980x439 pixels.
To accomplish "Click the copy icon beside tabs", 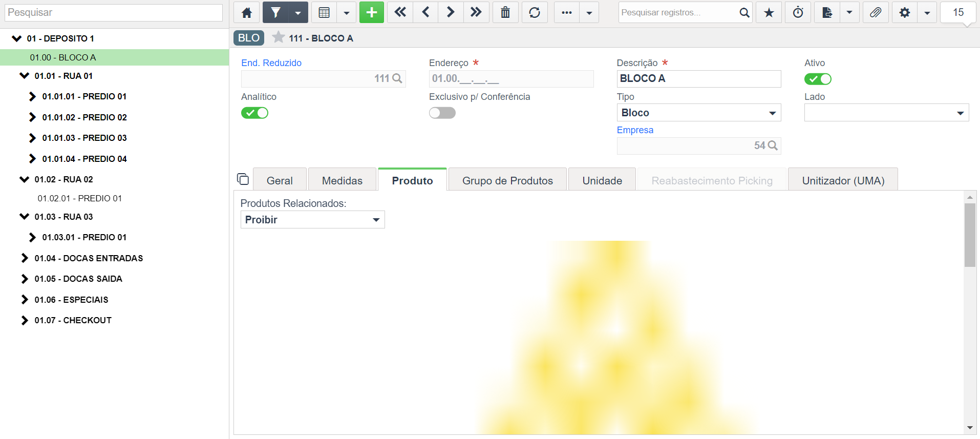I will 243,179.
